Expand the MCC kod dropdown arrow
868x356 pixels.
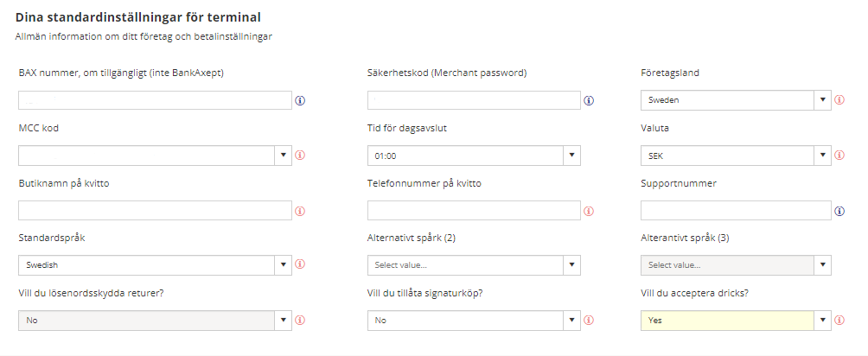pos(283,155)
